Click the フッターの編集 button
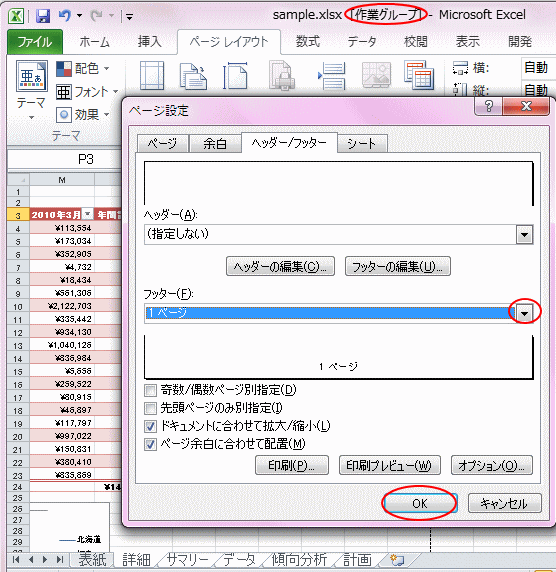556x572 pixels. [398, 267]
